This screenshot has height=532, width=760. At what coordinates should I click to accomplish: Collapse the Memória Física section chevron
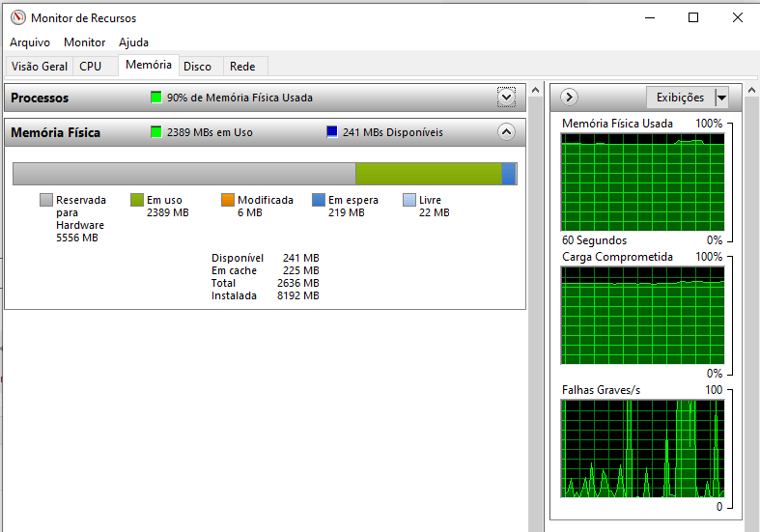506,131
